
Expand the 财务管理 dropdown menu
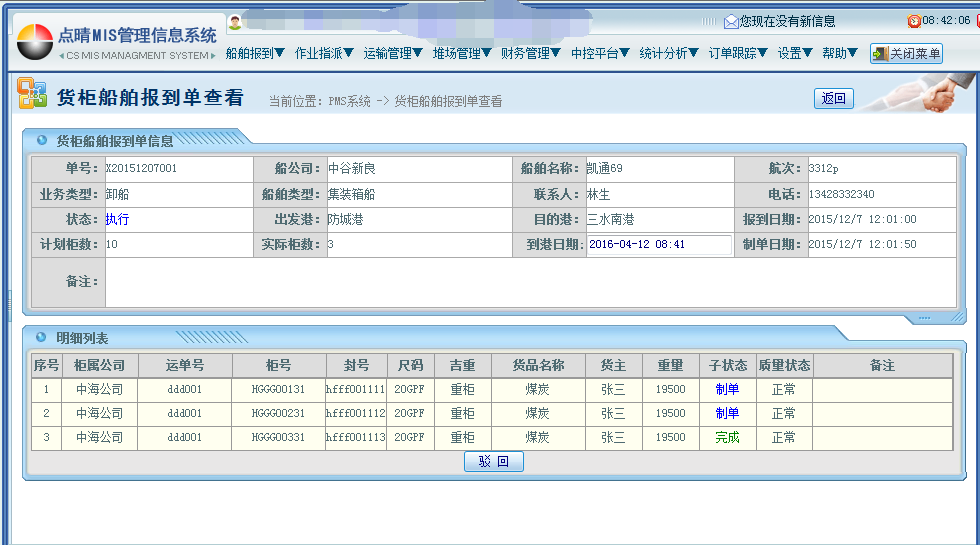point(530,54)
